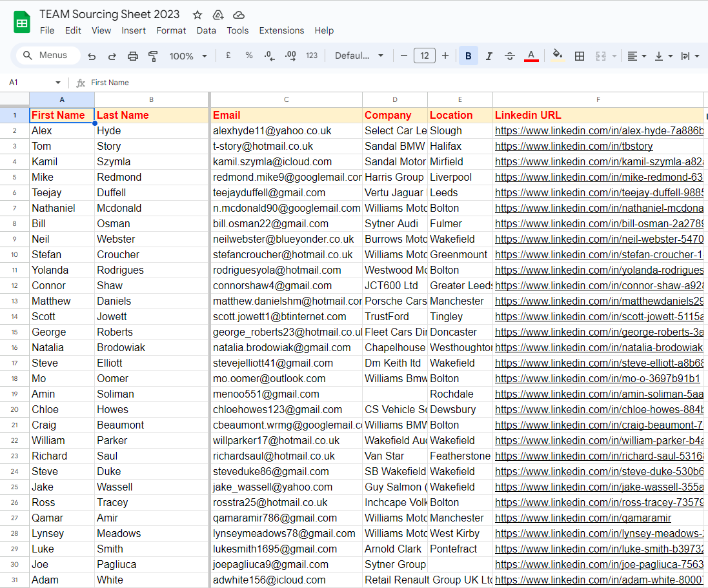The height and width of the screenshot is (588, 708).
Task: Select the Linkedin URL header cell
Action: click(x=598, y=115)
